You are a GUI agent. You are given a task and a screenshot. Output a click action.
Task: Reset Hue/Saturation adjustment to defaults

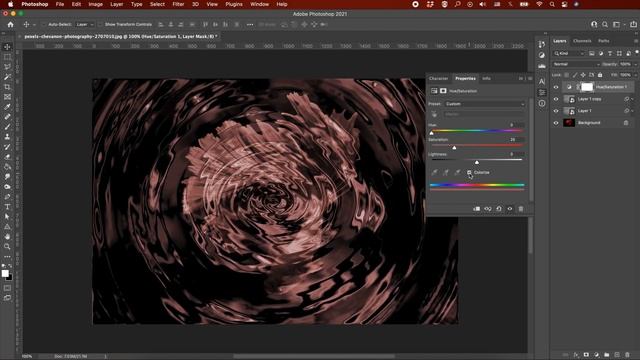pyautogui.click(x=499, y=209)
